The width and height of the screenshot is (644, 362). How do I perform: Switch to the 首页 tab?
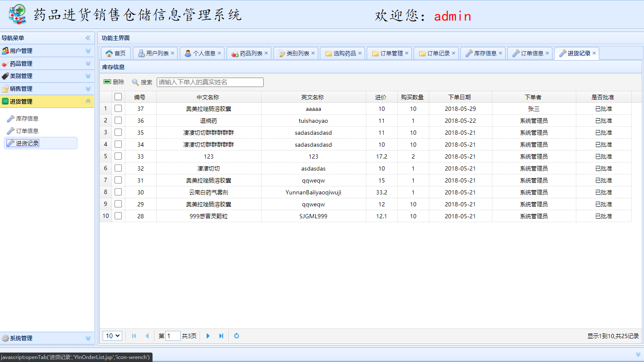point(115,53)
